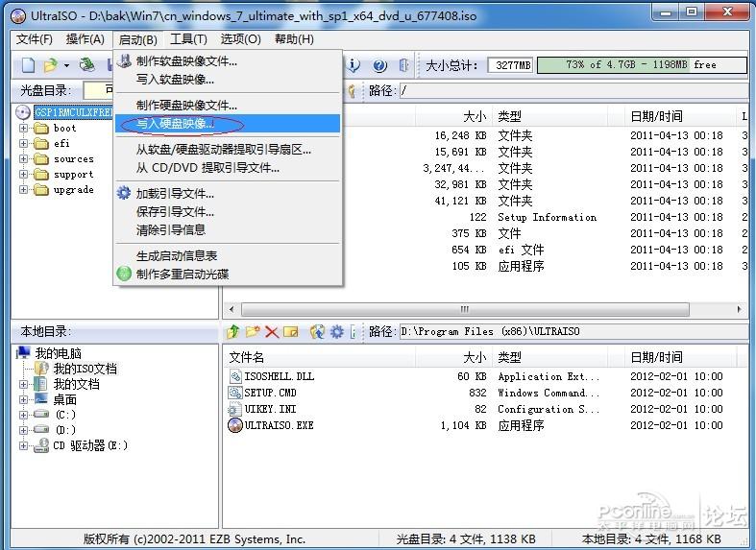Open the 选项(O) menu
This screenshot has width=756, height=550.
240,39
